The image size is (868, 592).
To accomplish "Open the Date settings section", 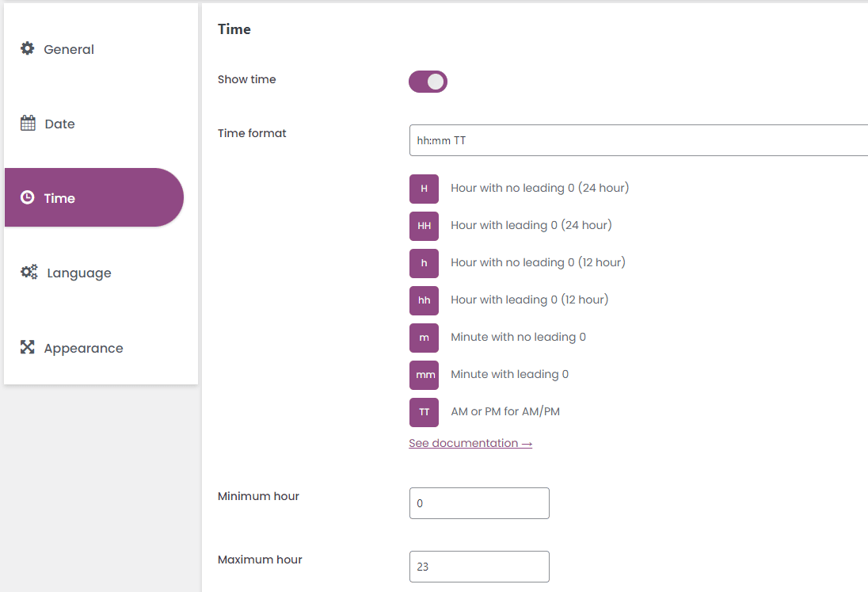I will (61, 123).
